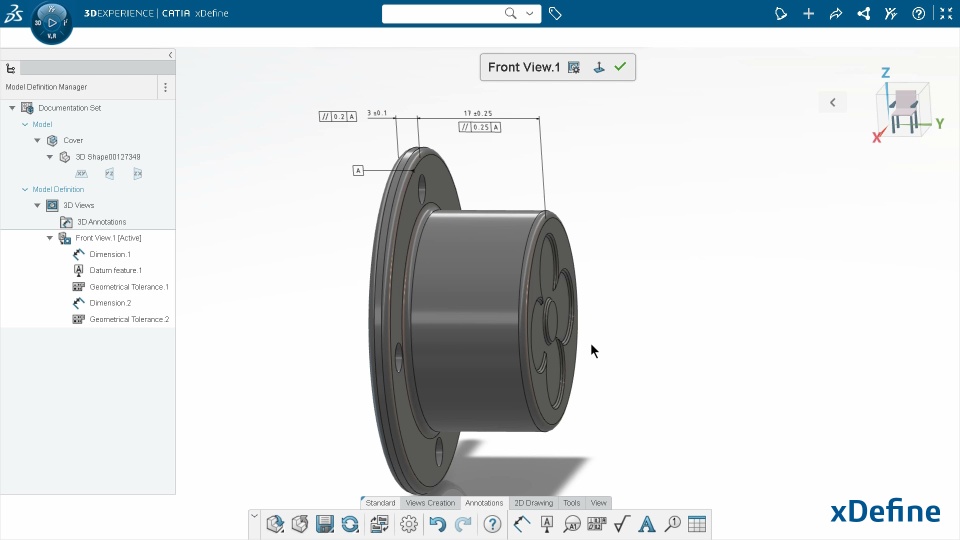This screenshot has height=540, width=960.
Task: Click the plus add icon in the top bar
Action: [x=808, y=13]
